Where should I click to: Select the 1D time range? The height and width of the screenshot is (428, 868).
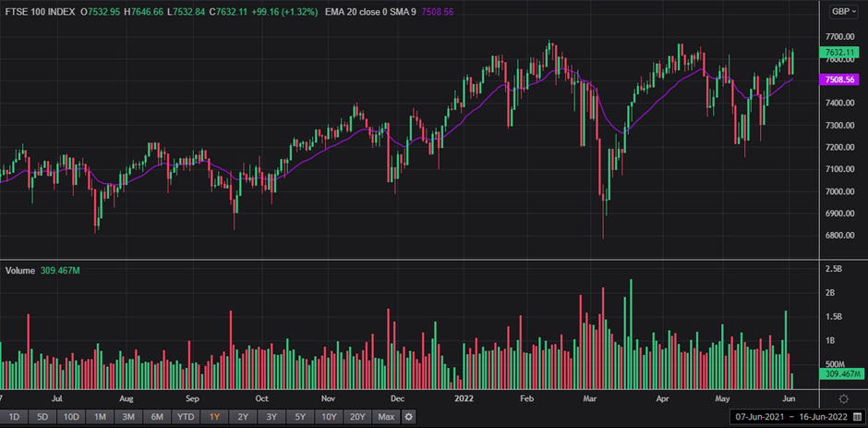pyautogui.click(x=15, y=416)
